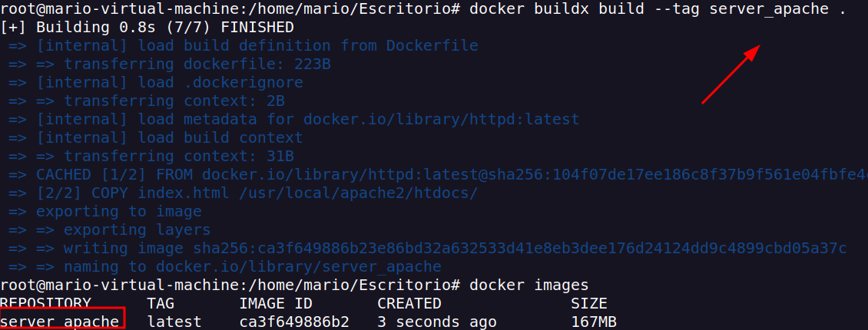The image size is (868, 330).
Task: Click the 'load build context' line
Action: [156, 137]
